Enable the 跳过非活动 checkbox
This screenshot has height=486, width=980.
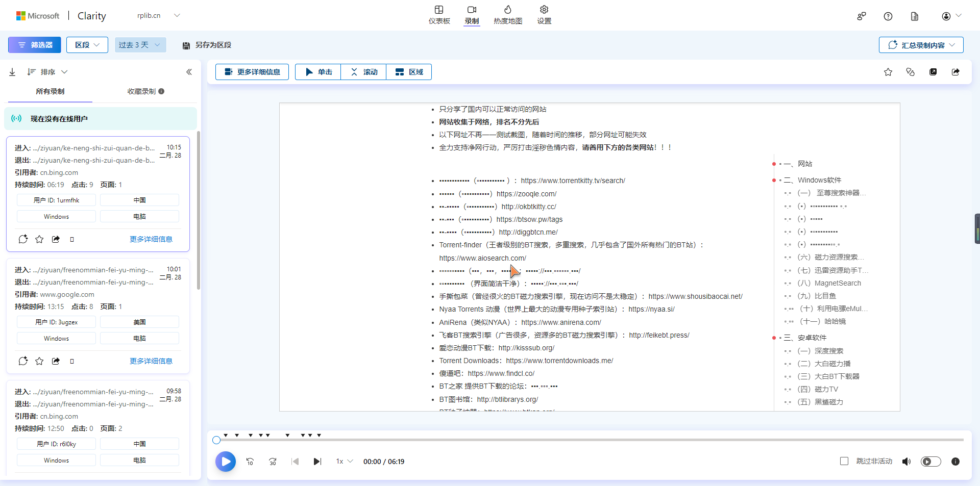(x=844, y=461)
